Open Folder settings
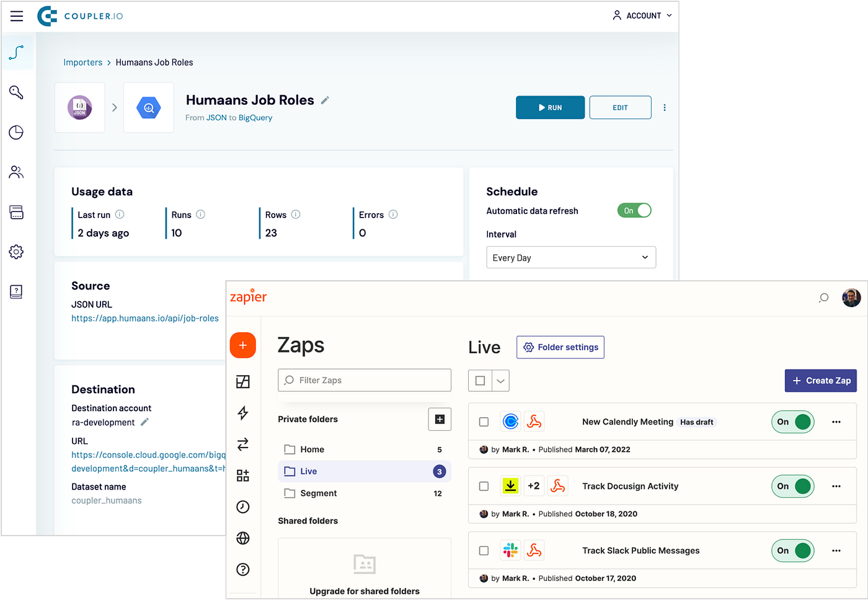The height and width of the screenshot is (600, 868). (560, 347)
